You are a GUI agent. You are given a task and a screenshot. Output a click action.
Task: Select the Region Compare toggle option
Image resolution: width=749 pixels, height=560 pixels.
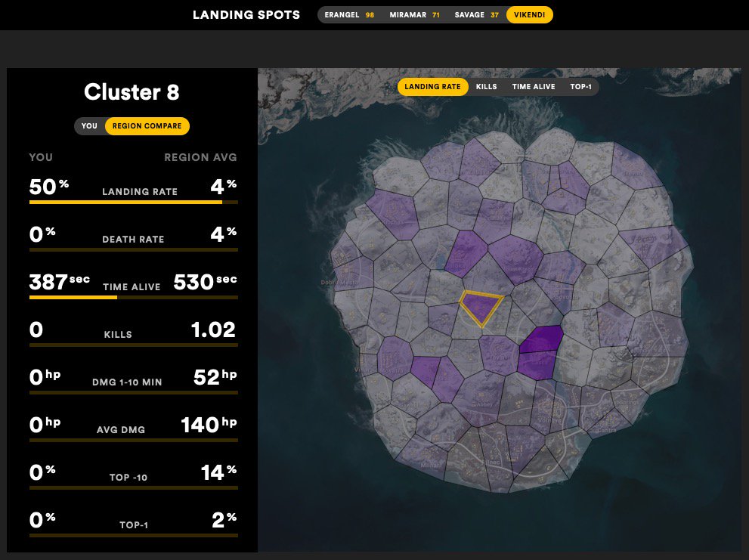click(147, 126)
